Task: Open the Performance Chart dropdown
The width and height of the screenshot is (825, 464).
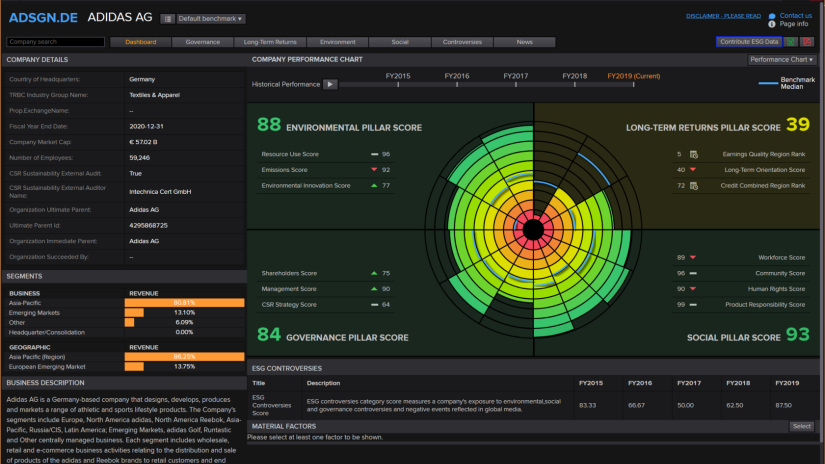Action: coord(781,59)
